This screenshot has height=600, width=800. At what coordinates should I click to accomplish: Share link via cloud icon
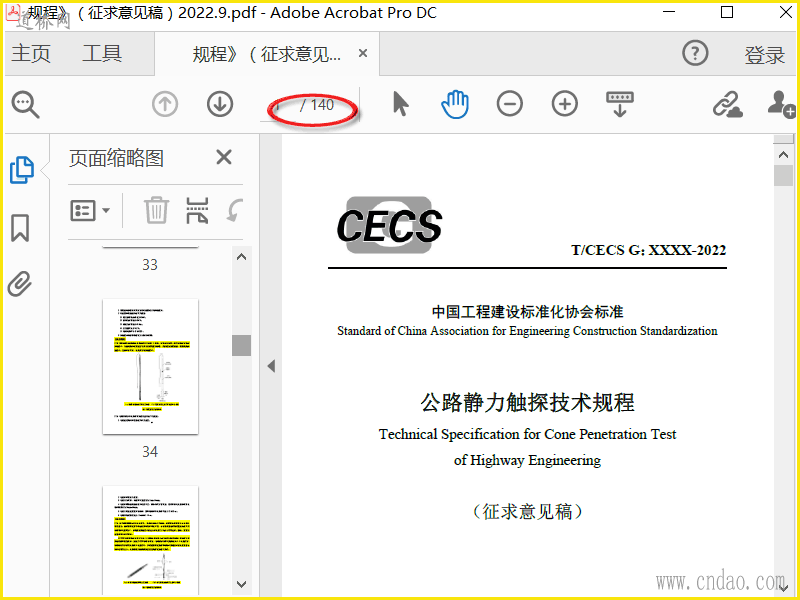tap(728, 105)
